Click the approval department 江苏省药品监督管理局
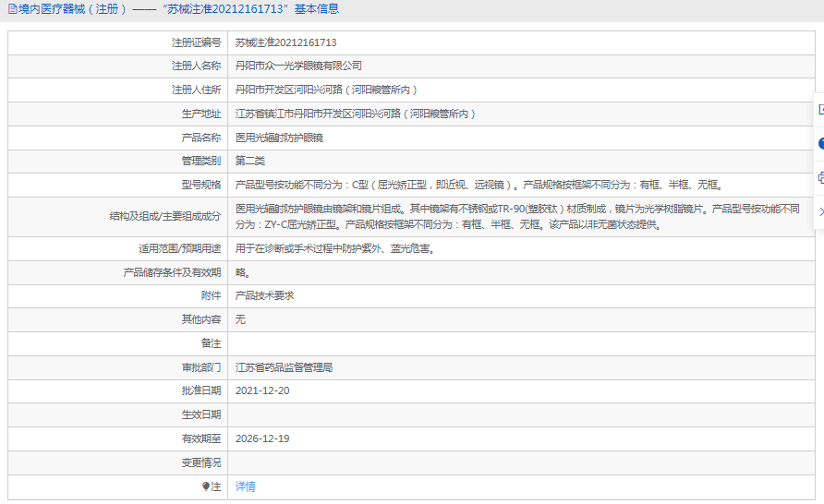 pos(284,367)
